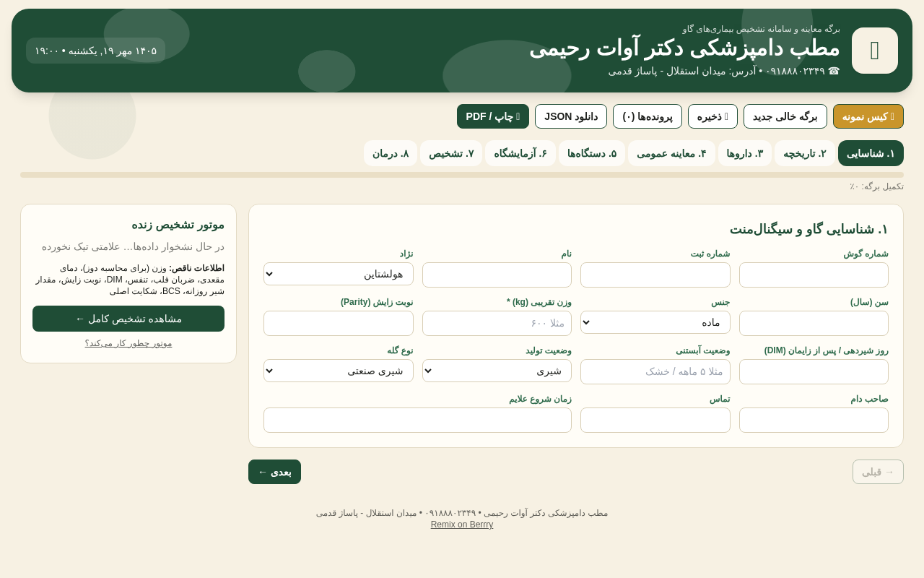924x578 pixels.
Task: Click the 'موتور تشخیص زنده' panel heading
Action: [x=178, y=225]
